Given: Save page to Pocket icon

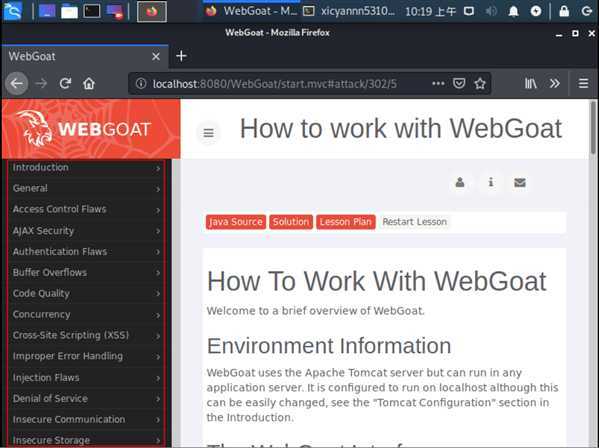Looking at the screenshot, I should 459,83.
